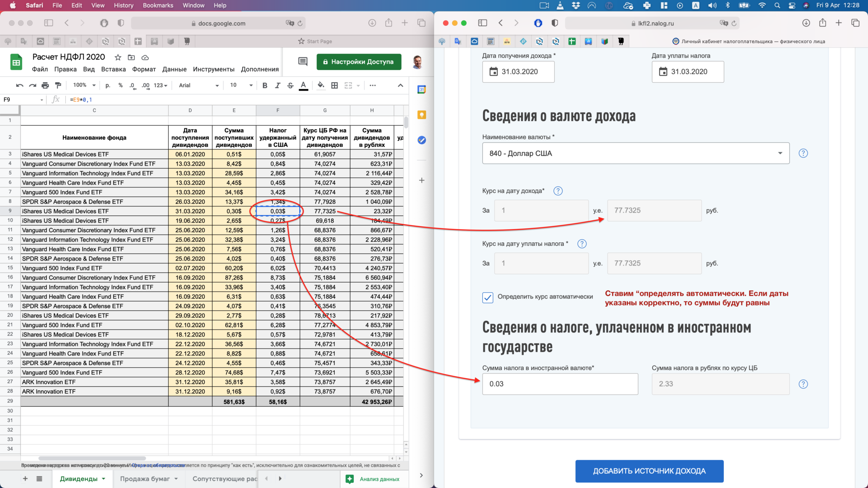Click the Анализ данных button
This screenshot has height=488, width=868.
pyautogui.click(x=373, y=479)
